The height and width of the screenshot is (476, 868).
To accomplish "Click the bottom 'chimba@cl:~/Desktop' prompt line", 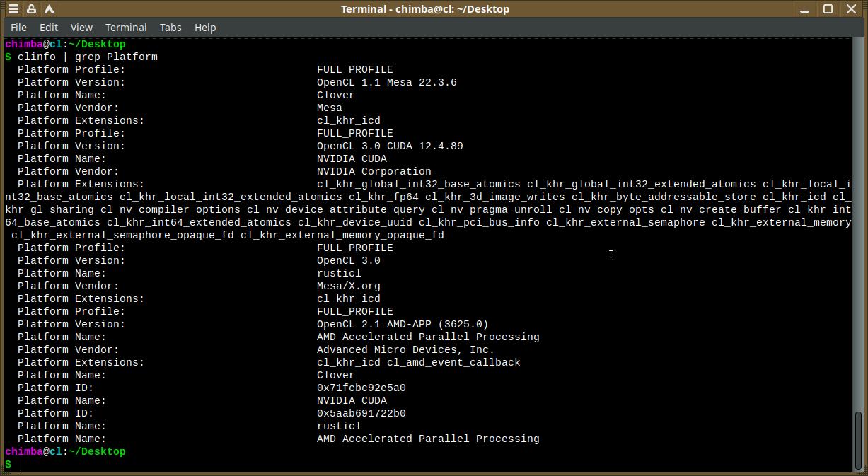I will [x=65, y=451].
